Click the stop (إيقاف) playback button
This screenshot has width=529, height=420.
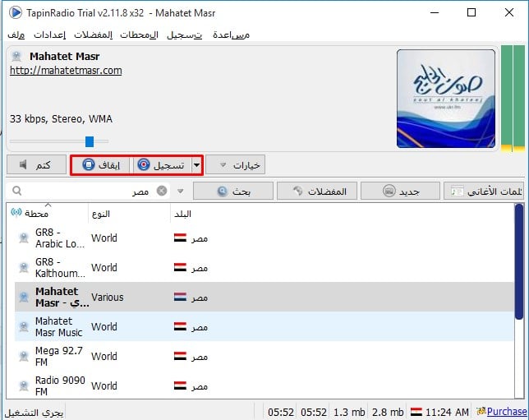click(x=100, y=164)
